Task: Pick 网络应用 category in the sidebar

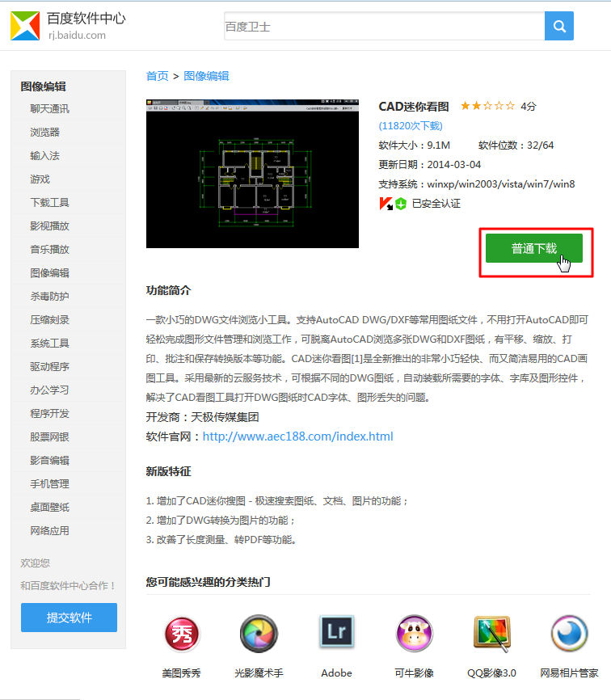Action: coord(49,531)
